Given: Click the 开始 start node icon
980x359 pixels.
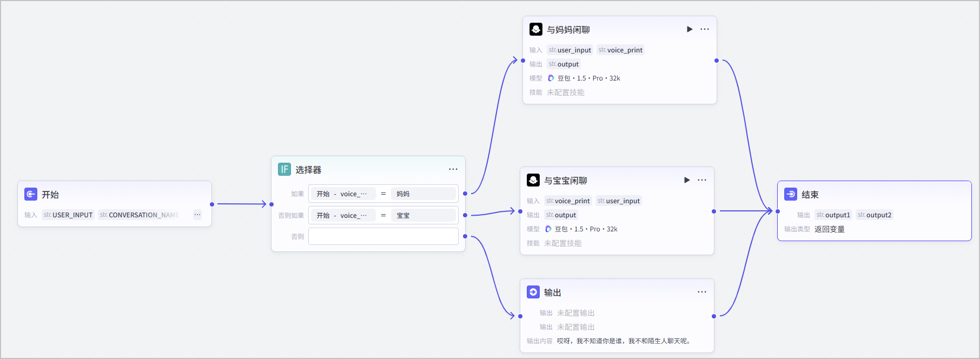Looking at the screenshot, I should [31, 194].
